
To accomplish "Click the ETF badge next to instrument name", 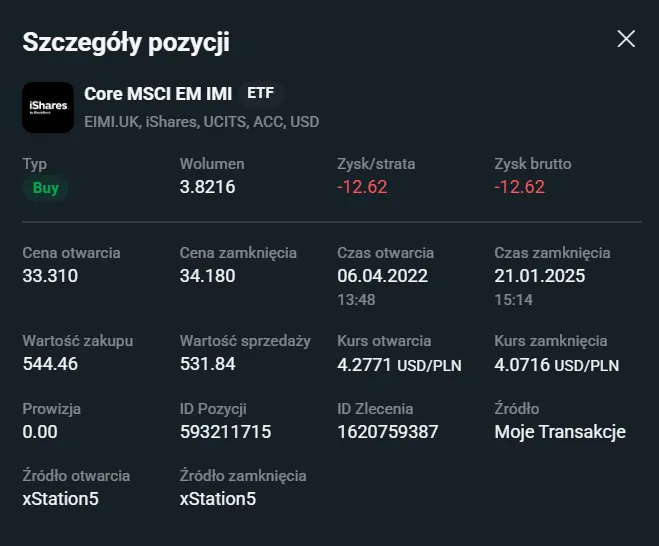I will (260, 94).
